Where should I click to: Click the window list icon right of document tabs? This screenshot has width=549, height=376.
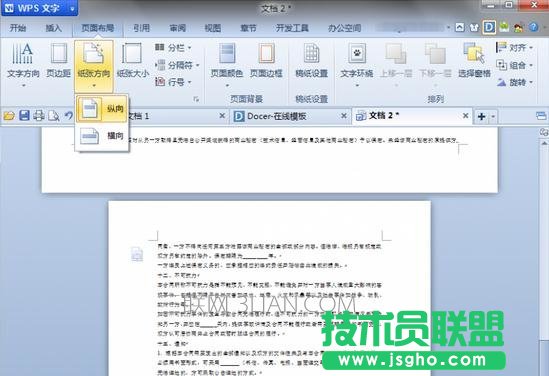tap(541, 116)
